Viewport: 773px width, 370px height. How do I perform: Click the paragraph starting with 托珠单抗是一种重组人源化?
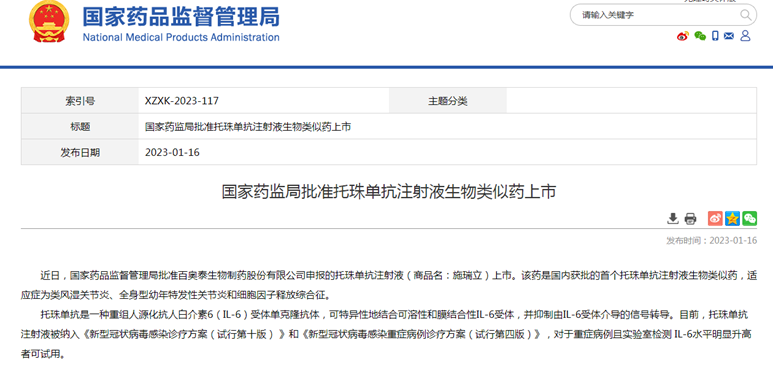click(387, 334)
